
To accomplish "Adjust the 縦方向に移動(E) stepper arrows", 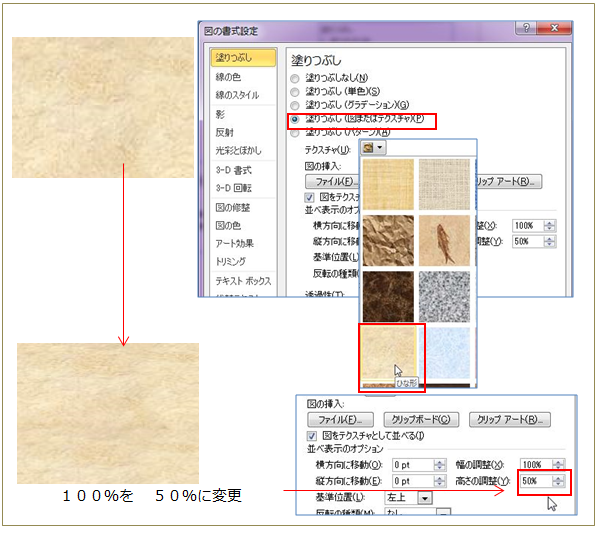I will (x=440, y=481).
